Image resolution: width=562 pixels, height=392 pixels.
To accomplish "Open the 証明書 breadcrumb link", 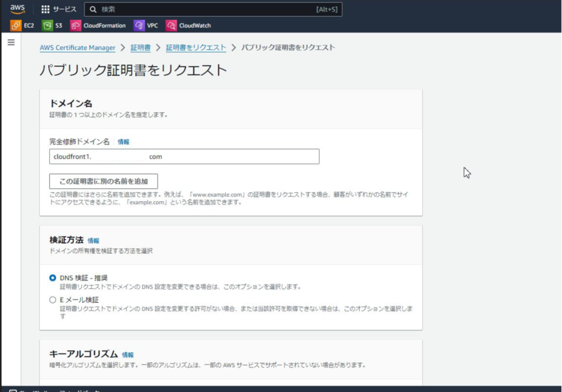I will (140, 48).
